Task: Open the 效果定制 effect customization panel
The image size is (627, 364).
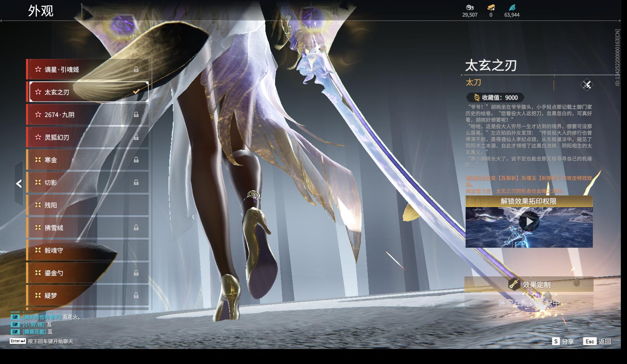Action: 529,285
